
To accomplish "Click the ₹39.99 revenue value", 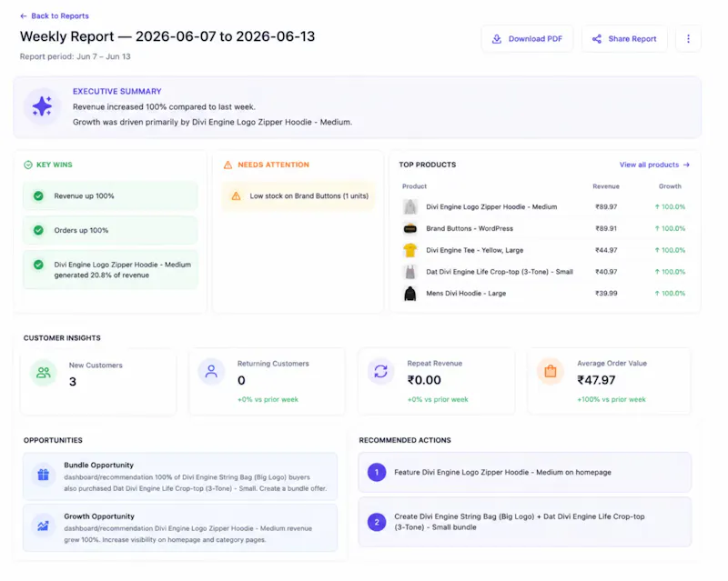I will tap(606, 294).
